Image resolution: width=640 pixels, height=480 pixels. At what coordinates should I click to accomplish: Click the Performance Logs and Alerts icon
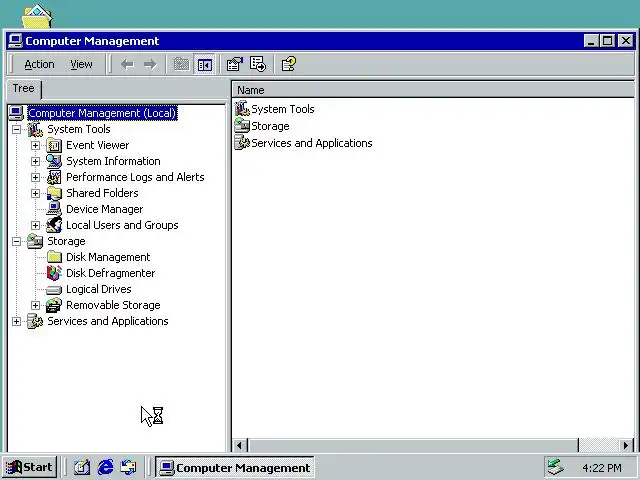54,177
